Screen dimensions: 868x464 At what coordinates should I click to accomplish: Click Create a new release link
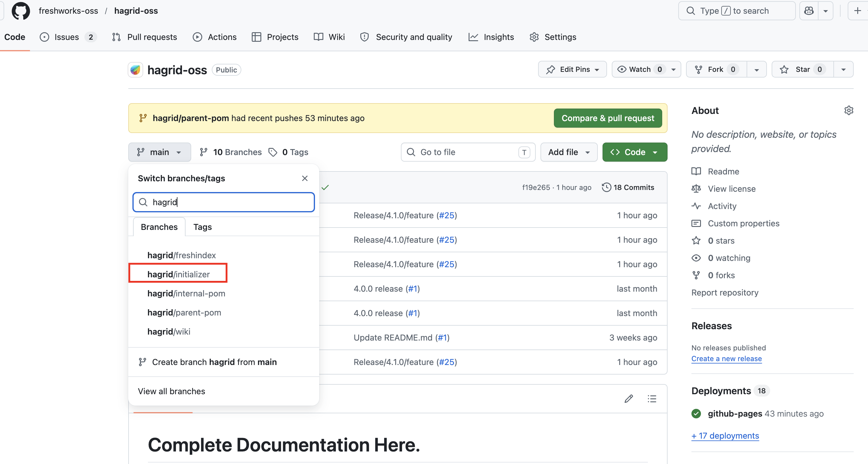click(x=727, y=359)
